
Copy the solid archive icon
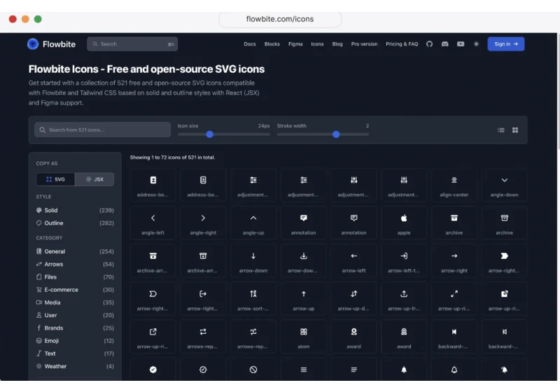click(x=454, y=223)
